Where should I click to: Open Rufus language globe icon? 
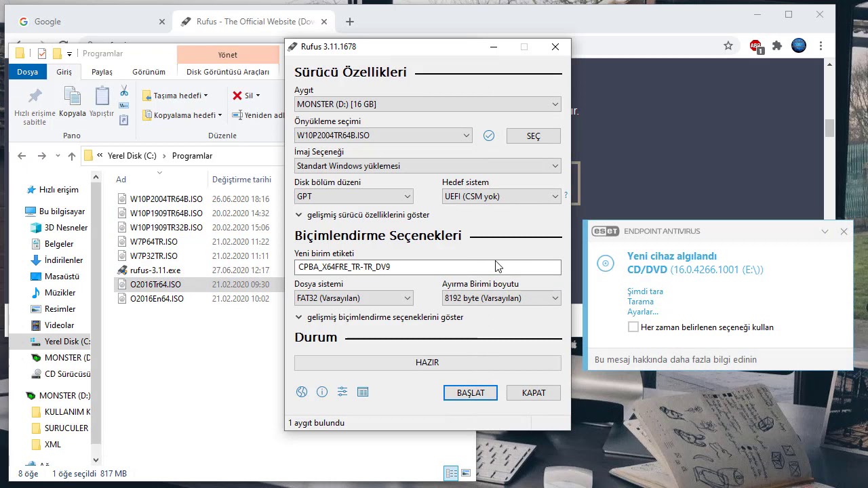point(302,392)
